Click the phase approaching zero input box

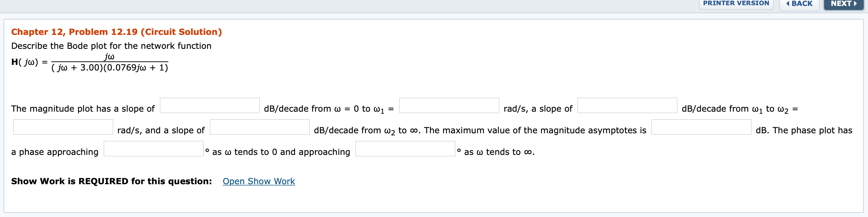point(154,151)
